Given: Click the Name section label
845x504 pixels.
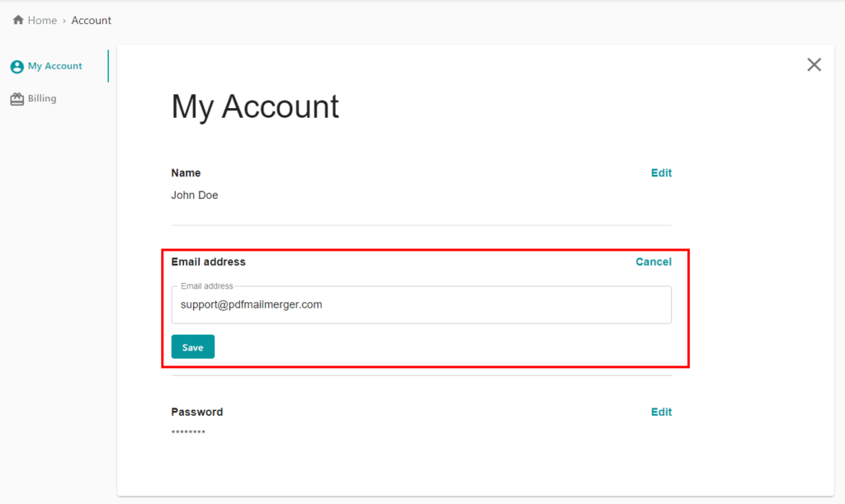Looking at the screenshot, I should tap(186, 172).
